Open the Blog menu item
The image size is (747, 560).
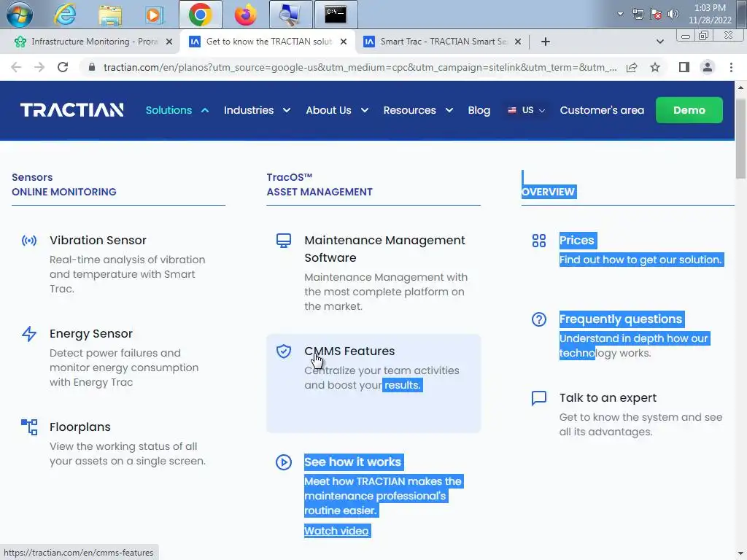point(479,110)
